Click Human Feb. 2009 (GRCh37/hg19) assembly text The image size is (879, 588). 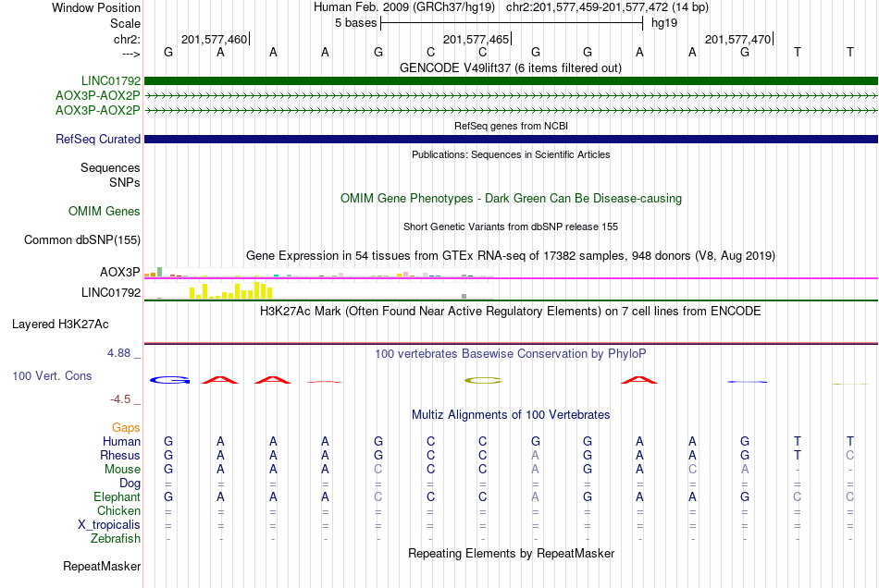tap(404, 7)
